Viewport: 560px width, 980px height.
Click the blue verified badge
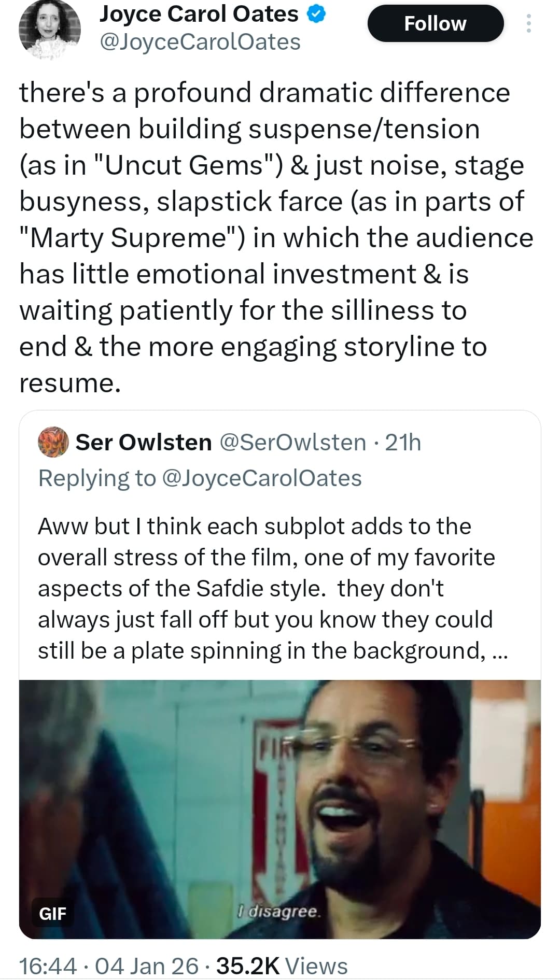[x=316, y=15]
